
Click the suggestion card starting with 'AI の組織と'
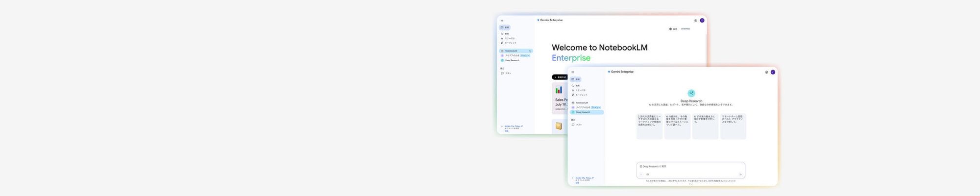click(677, 126)
